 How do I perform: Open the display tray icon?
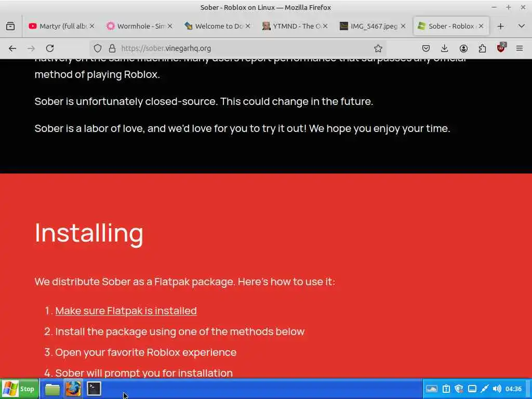point(472,389)
